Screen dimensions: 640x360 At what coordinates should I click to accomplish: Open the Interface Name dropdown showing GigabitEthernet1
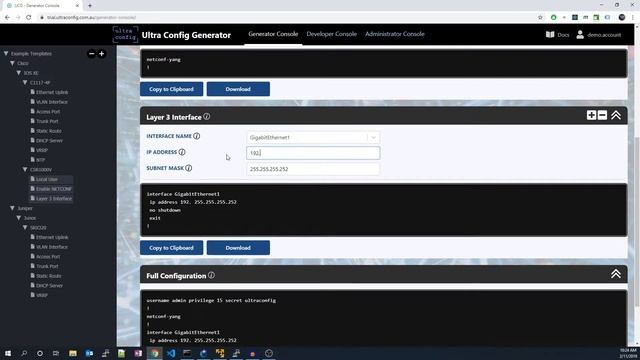pyautogui.click(x=313, y=138)
